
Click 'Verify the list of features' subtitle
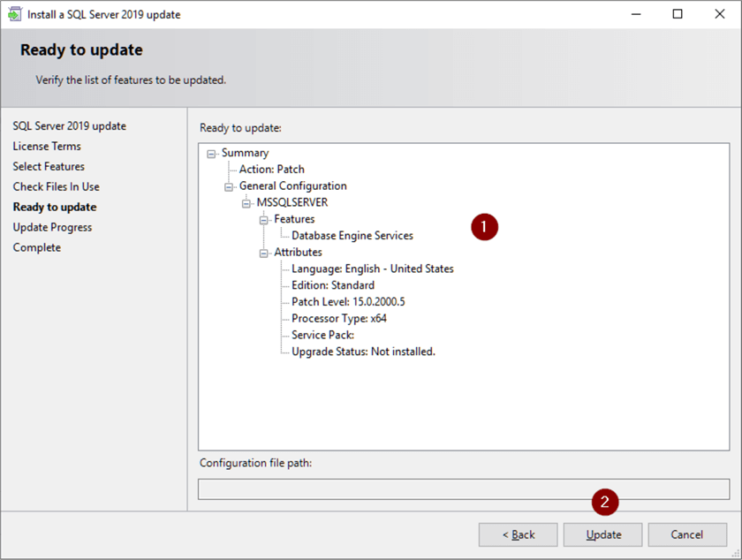[131, 80]
